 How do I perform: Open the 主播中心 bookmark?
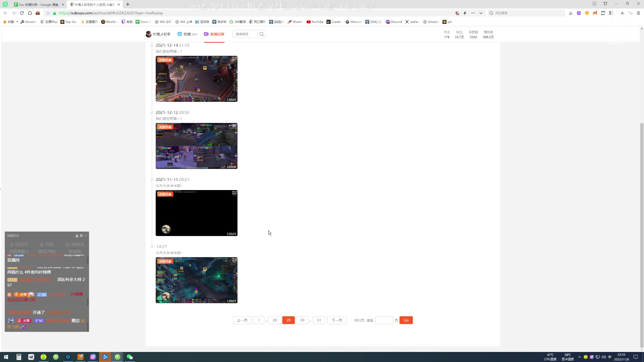click(49, 22)
